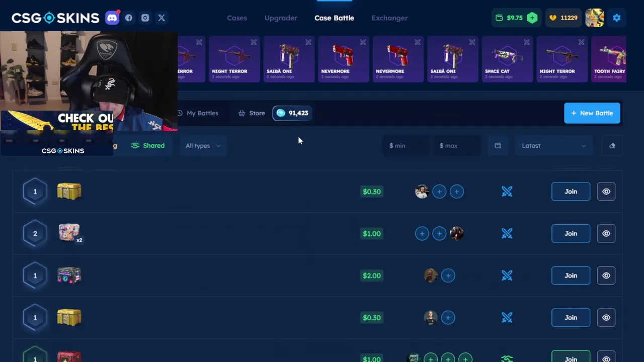Image resolution: width=644 pixels, height=362 pixels.
Task: Click the New Battle button
Action: (592, 113)
